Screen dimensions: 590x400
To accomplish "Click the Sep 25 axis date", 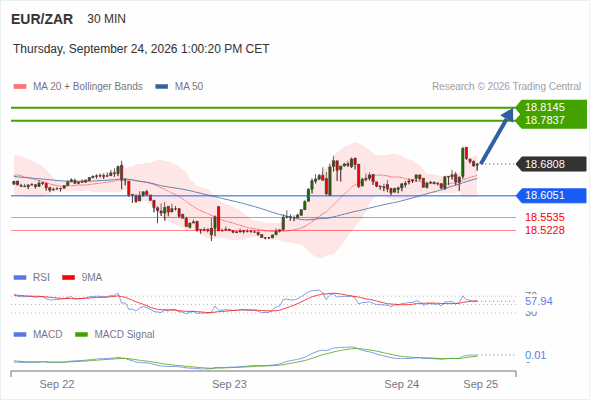I will coord(481,384).
